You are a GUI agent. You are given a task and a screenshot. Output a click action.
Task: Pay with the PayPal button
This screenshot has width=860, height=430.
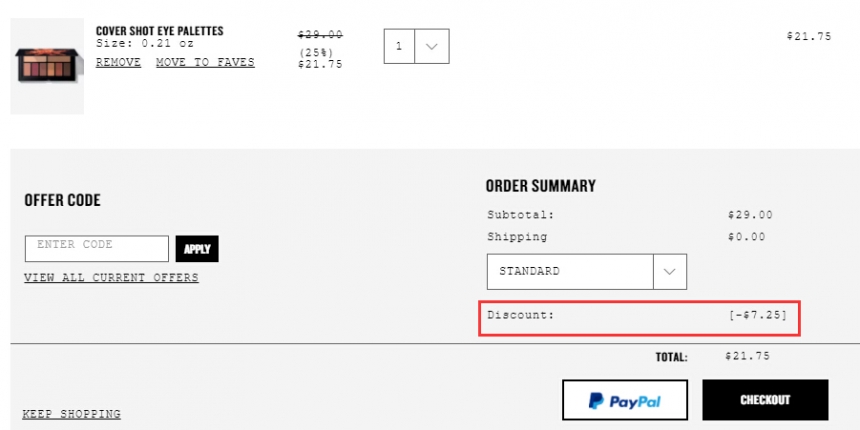(x=625, y=400)
